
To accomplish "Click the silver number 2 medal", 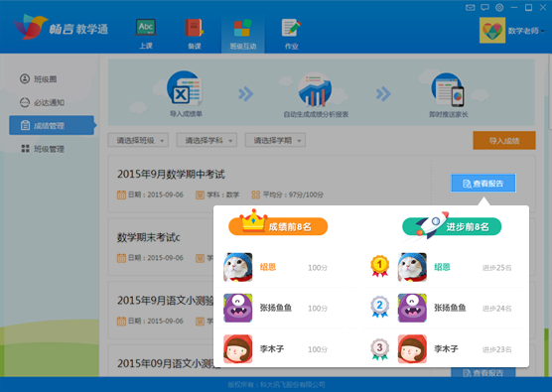I will click(x=379, y=307).
